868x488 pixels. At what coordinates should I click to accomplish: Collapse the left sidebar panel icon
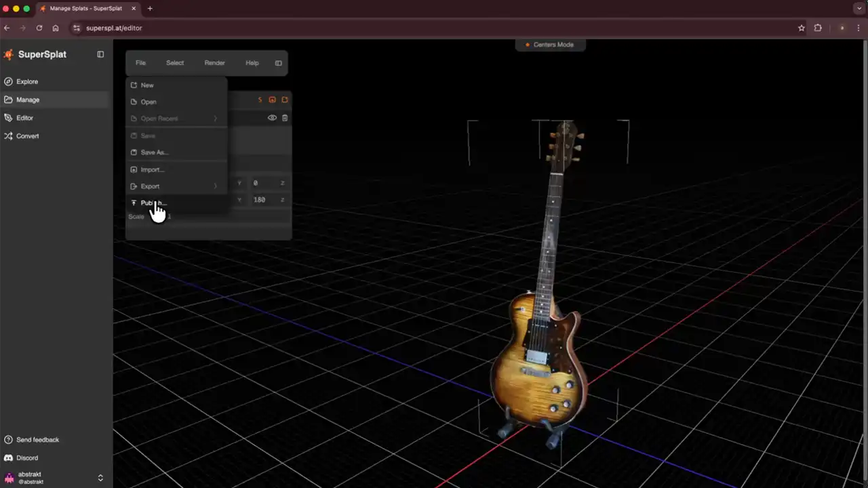pyautogui.click(x=100, y=54)
